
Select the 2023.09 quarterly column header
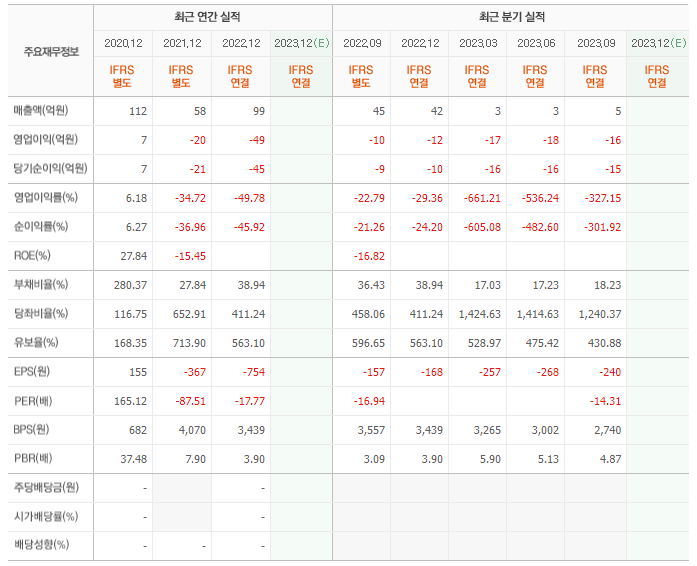pos(596,43)
